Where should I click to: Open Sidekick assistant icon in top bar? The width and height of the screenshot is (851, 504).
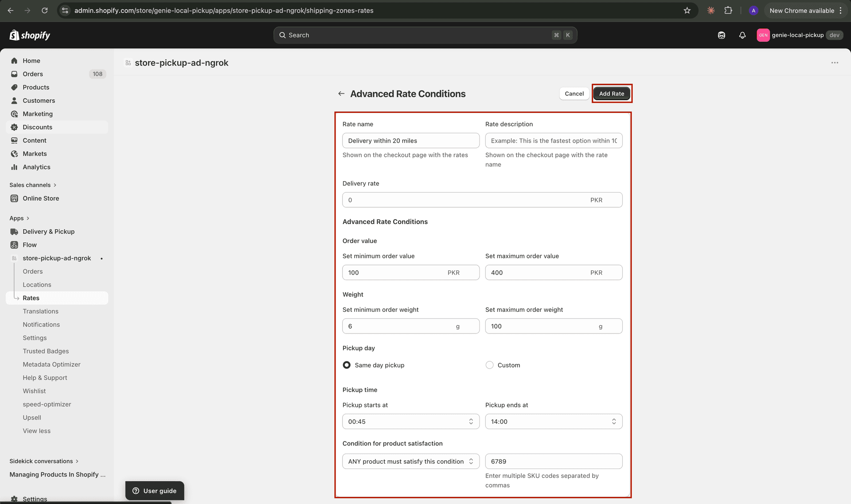[x=722, y=35]
